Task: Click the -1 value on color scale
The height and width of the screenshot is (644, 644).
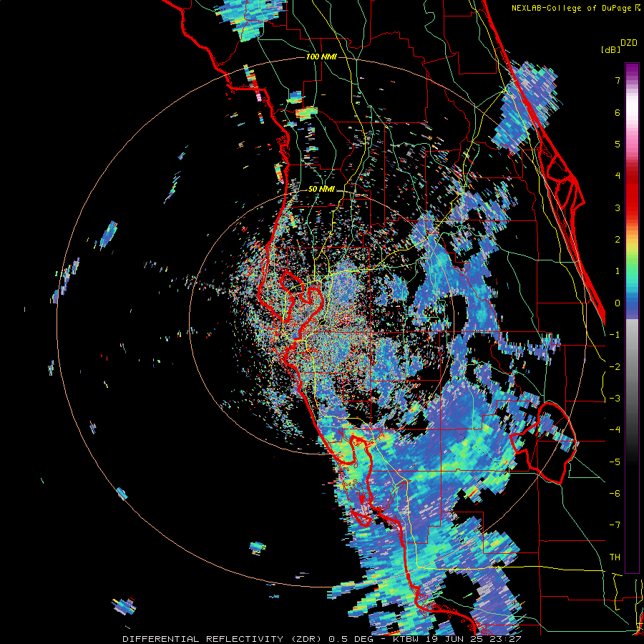Action: click(x=615, y=335)
